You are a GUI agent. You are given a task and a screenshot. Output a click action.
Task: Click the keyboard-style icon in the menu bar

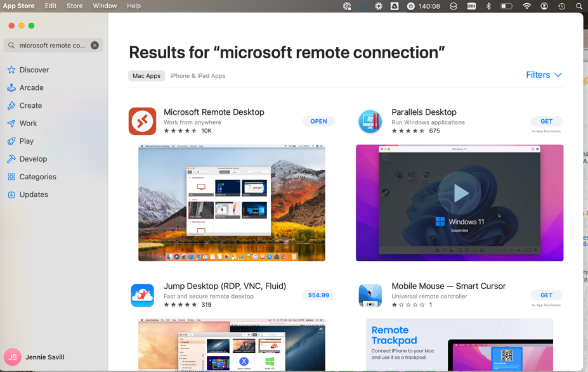(471, 6)
